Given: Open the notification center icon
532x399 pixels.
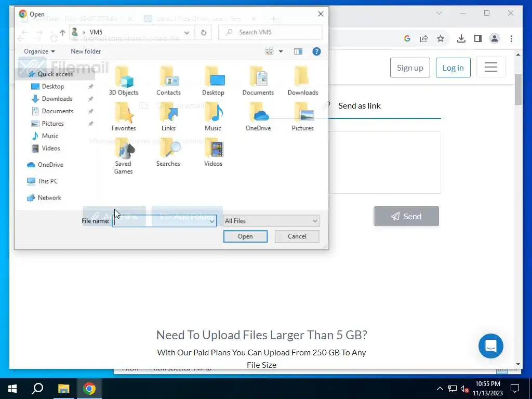Looking at the screenshot, I should (515, 389).
